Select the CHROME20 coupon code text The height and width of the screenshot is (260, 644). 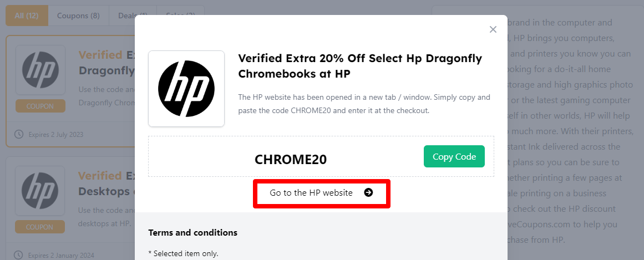coord(291,160)
